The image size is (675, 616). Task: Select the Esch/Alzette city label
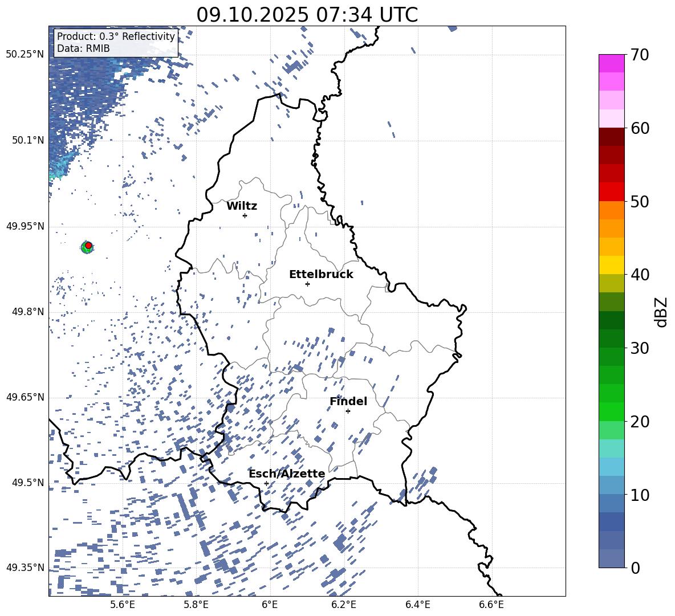(287, 474)
